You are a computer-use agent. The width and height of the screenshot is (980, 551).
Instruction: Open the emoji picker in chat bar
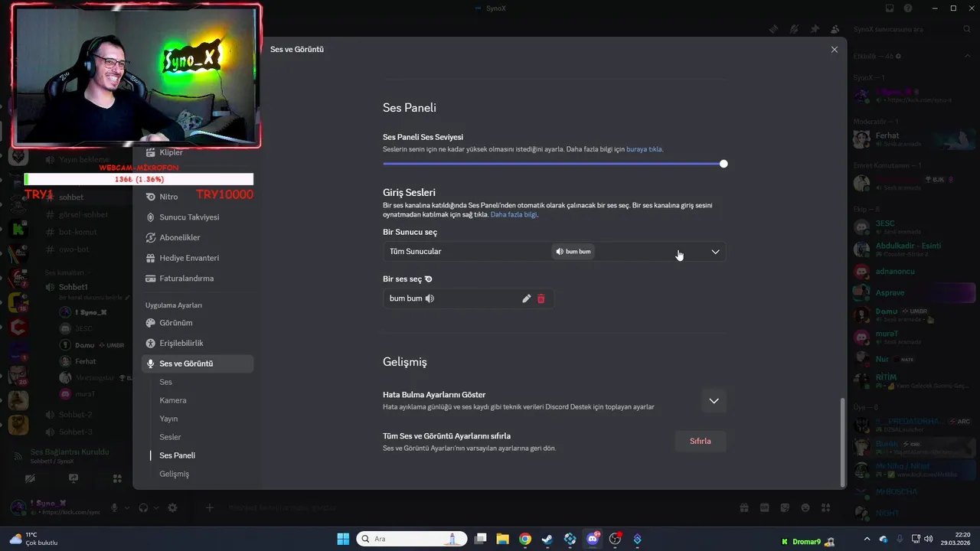coord(805,508)
